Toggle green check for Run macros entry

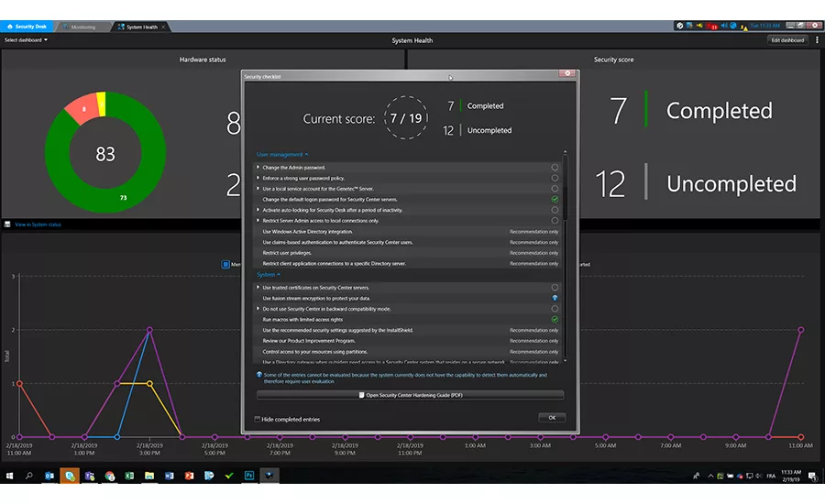[555, 319]
